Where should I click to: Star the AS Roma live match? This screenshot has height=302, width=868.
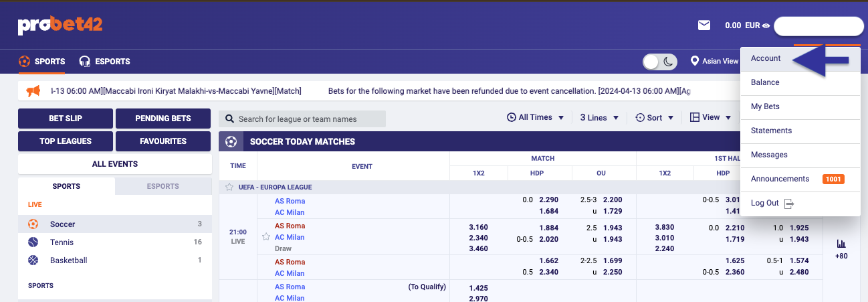point(266,236)
